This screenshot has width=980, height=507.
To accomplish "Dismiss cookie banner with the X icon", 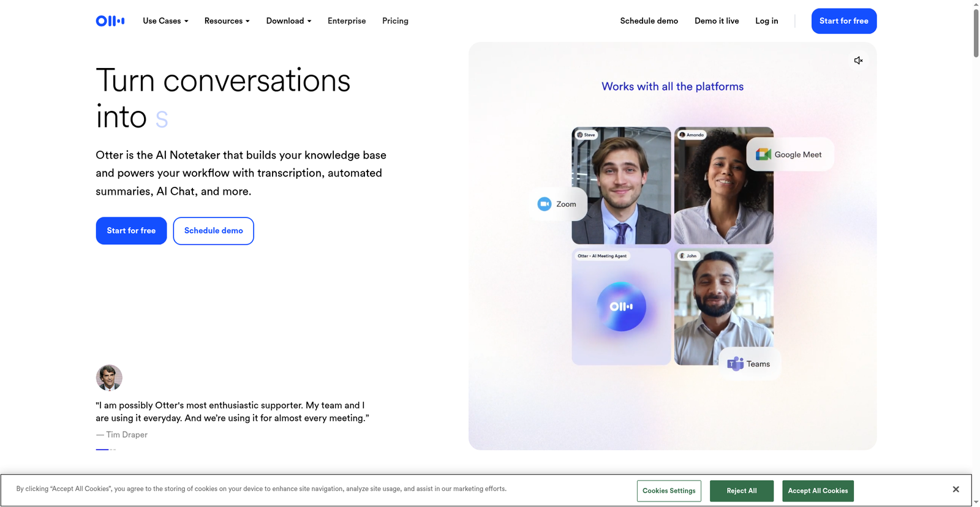I will tap(956, 489).
